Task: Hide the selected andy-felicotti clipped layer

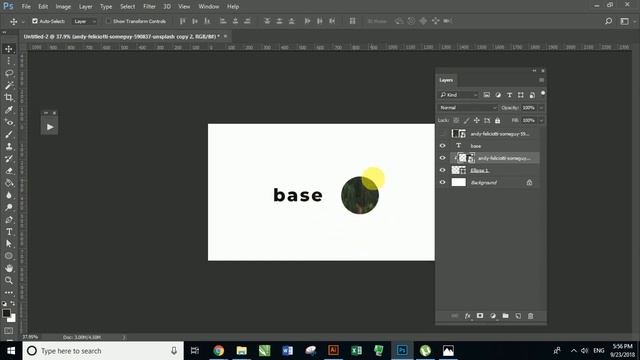Action: (x=442, y=158)
